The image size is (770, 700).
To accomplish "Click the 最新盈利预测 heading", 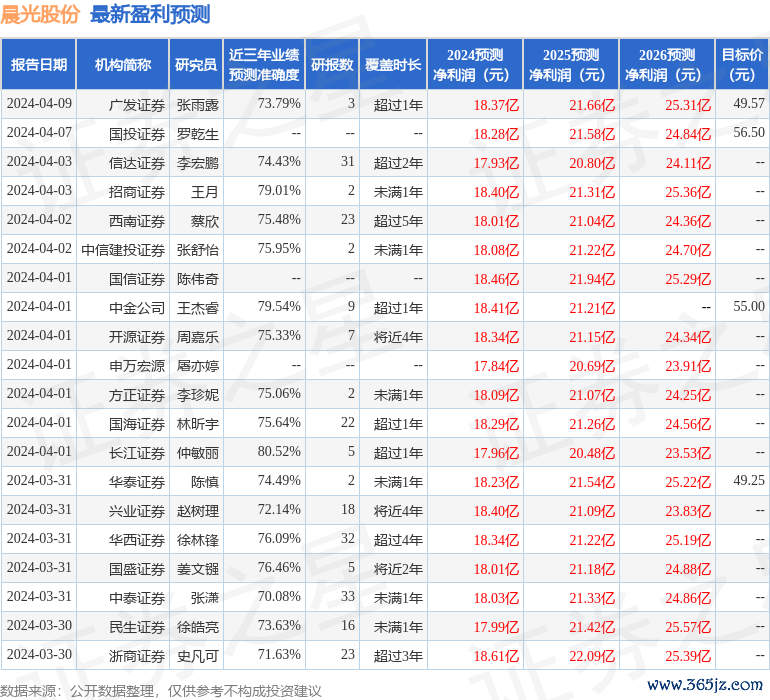I will click(150, 14).
